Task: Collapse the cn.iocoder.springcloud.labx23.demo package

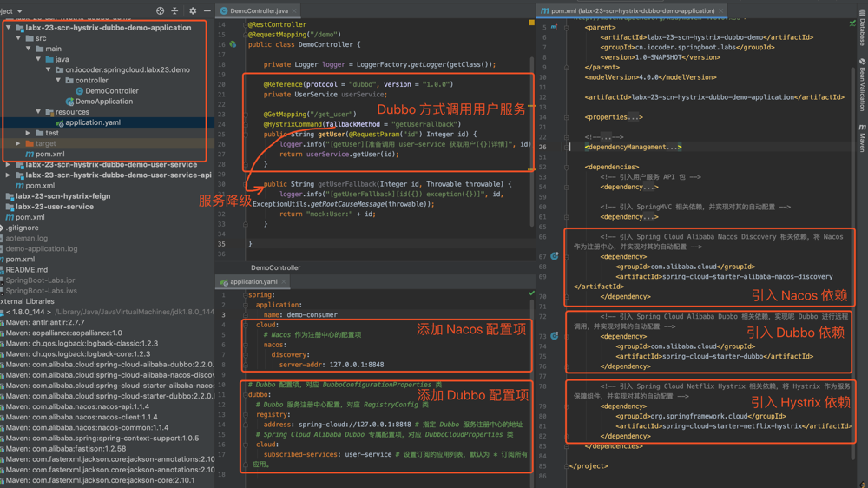Action: pos(48,69)
